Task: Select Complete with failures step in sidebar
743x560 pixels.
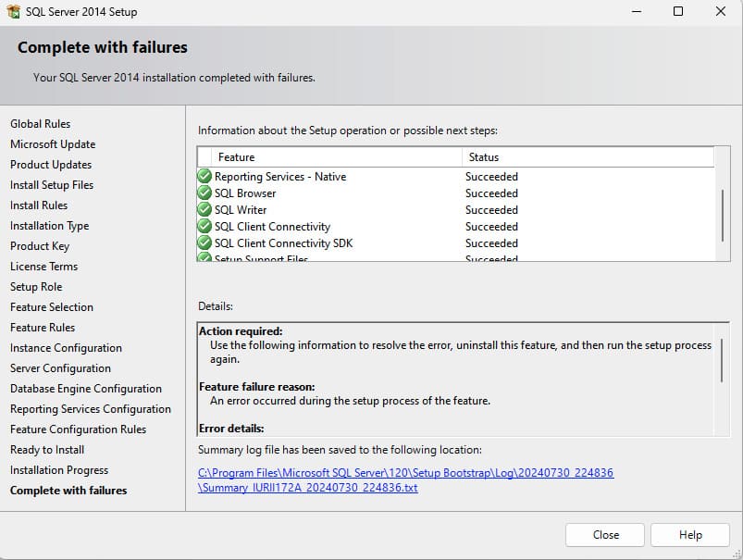Action: click(x=68, y=491)
